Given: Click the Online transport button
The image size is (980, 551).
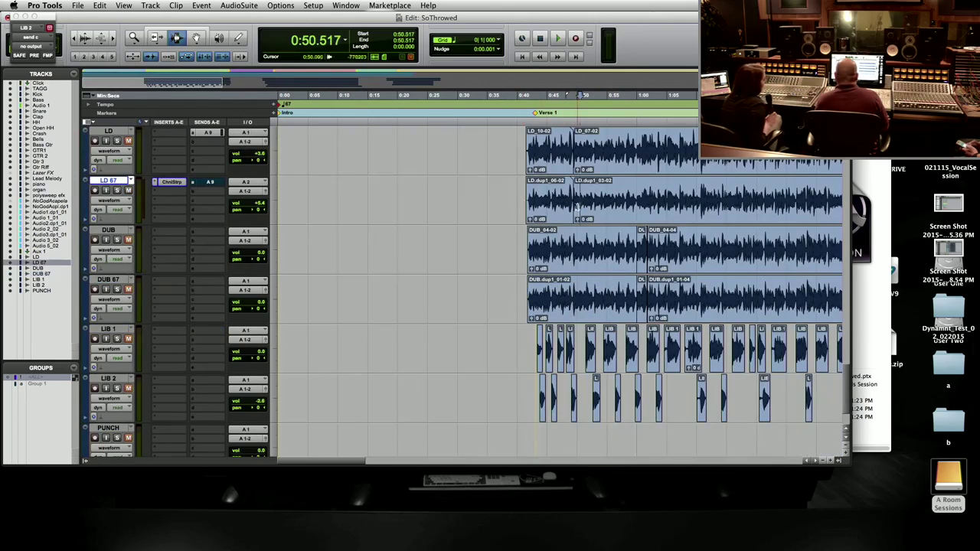Looking at the screenshot, I should (x=522, y=38).
